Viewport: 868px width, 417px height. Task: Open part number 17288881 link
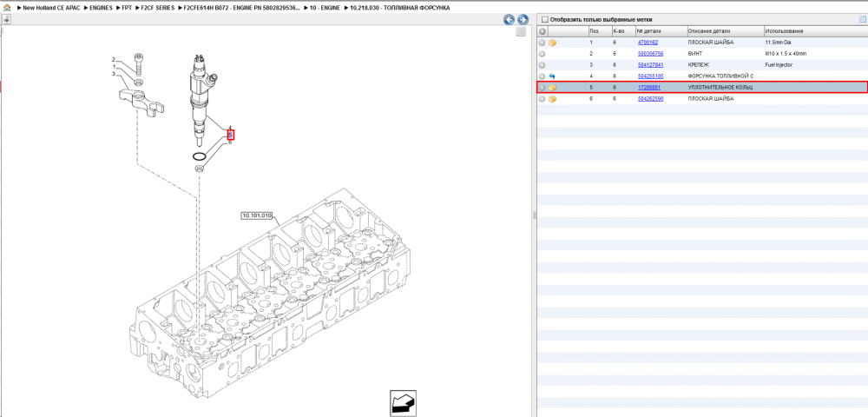click(x=649, y=88)
